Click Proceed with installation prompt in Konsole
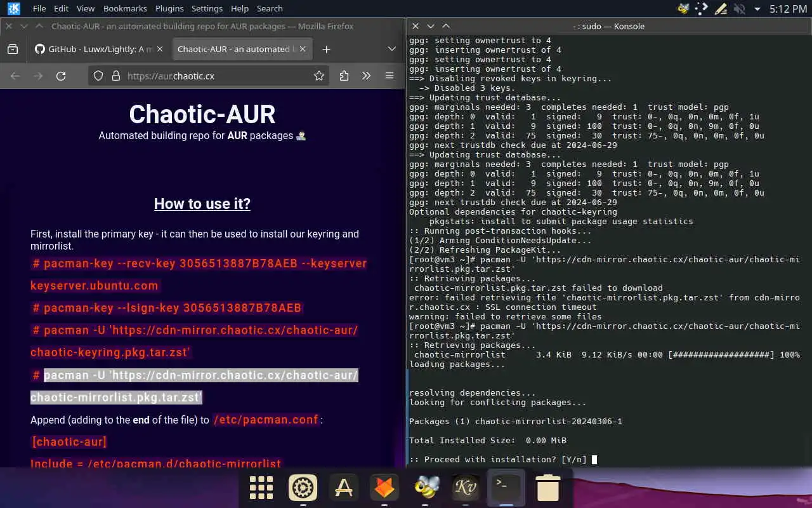The width and height of the screenshot is (812, 508). click(498, 459)
